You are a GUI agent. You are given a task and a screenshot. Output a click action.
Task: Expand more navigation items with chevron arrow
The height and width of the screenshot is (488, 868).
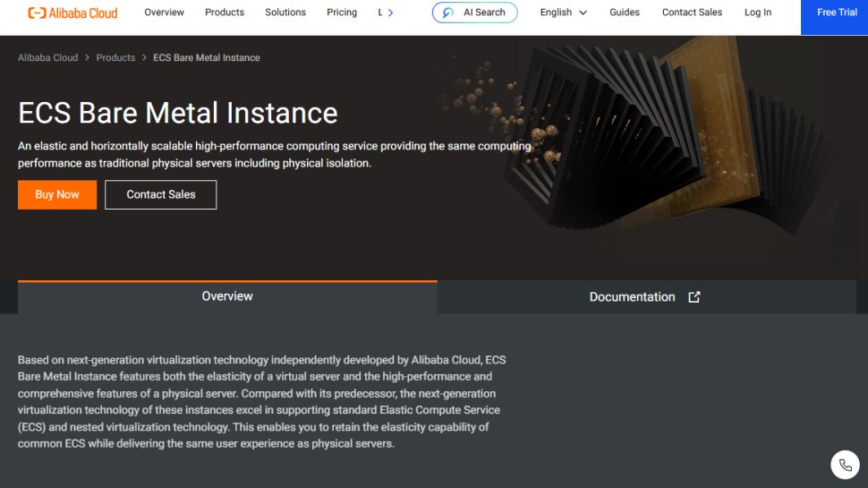pyautogui.click(x=391, y=13)
